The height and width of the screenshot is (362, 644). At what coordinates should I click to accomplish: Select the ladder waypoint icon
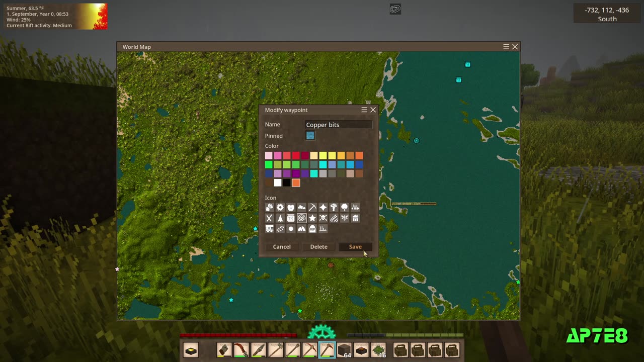pos(355,207)
